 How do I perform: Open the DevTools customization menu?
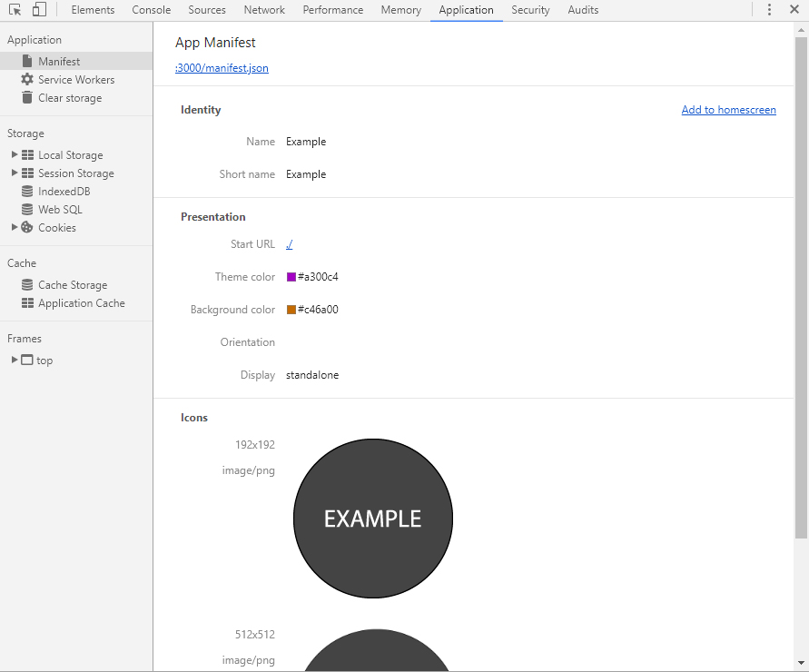tap(769, 9)
